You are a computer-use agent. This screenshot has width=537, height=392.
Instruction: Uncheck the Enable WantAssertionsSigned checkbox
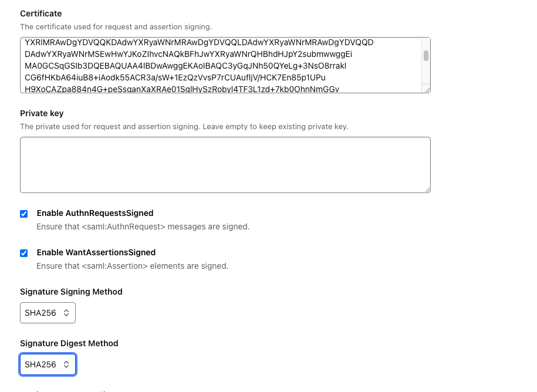tap(24, 254)
